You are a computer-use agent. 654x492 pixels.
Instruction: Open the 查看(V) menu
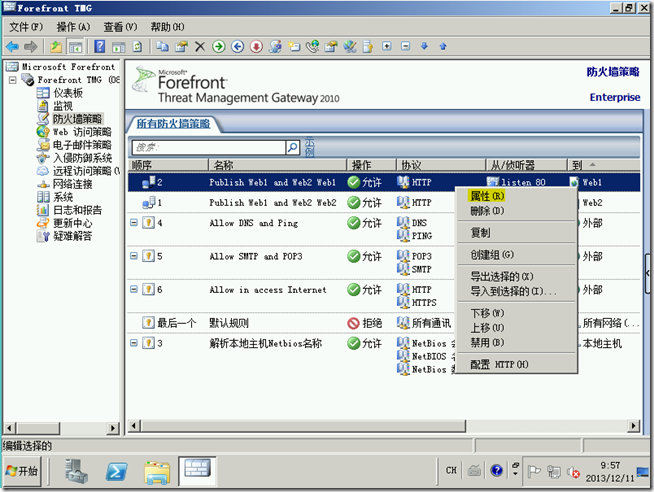click(x=120, y=27)
